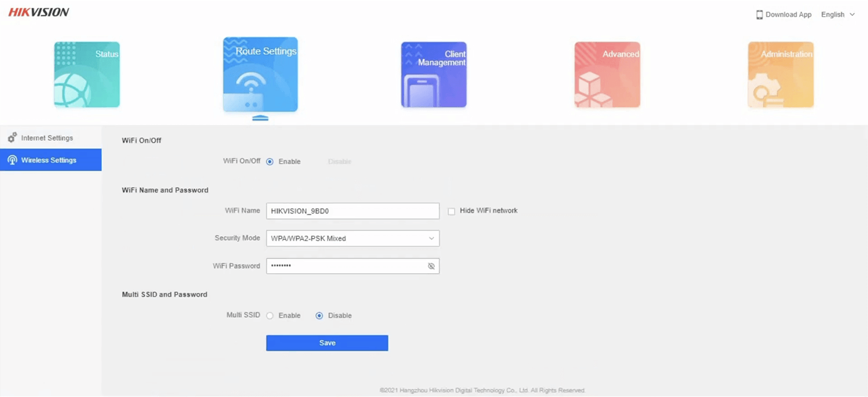Image resolution: width=868 pixels, height=397 pixels.
Task: Check the Hide WiFi network box
Action: tap(451, 211)
